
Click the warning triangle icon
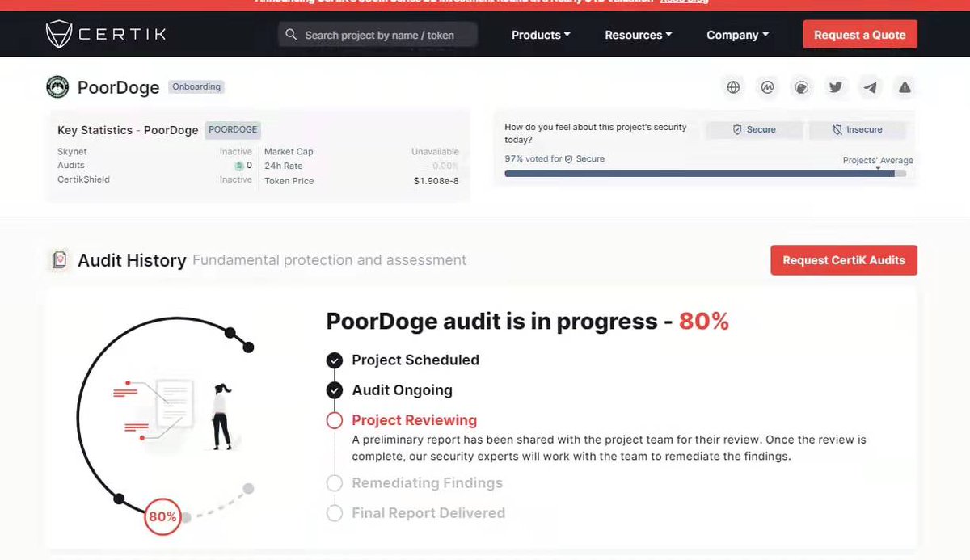[905, 87]
